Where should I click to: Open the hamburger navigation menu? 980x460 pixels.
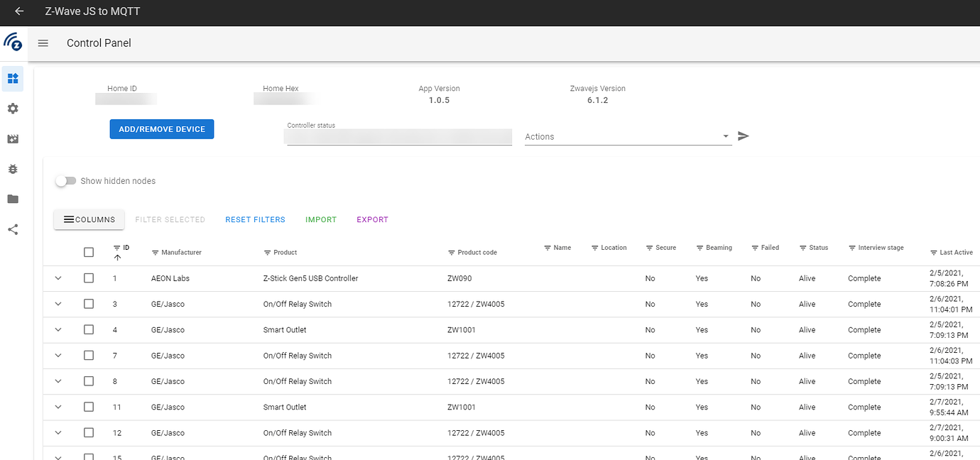(43, 43)
